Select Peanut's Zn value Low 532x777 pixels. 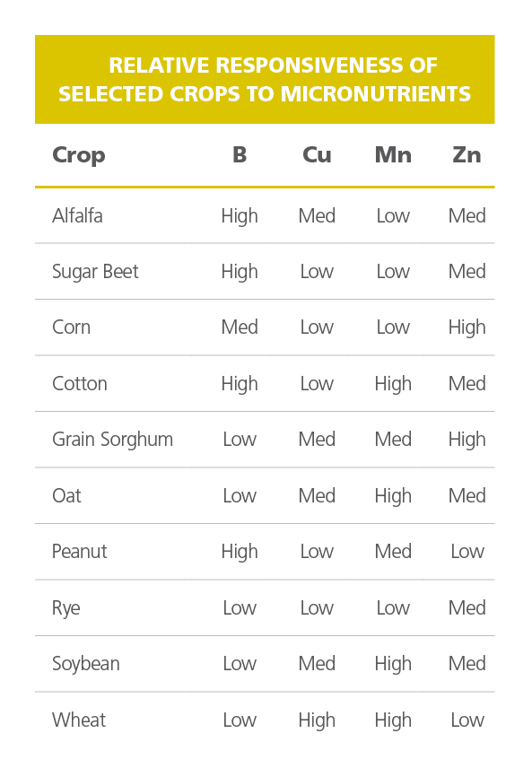coord(467,552)
